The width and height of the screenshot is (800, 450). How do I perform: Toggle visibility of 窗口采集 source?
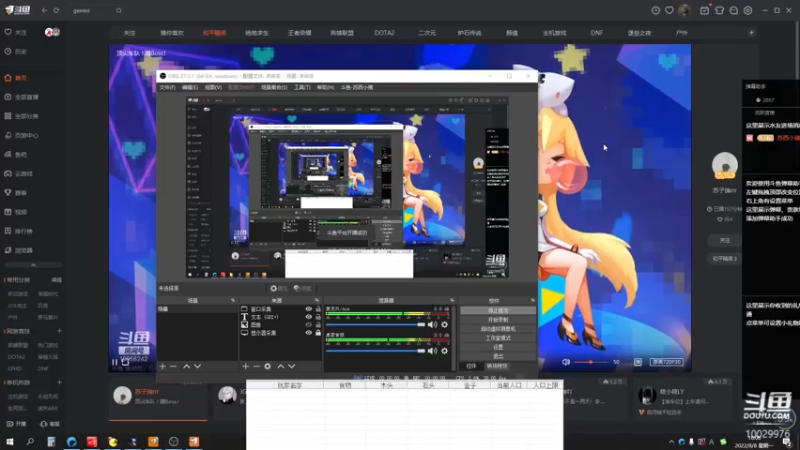[309, 309]
